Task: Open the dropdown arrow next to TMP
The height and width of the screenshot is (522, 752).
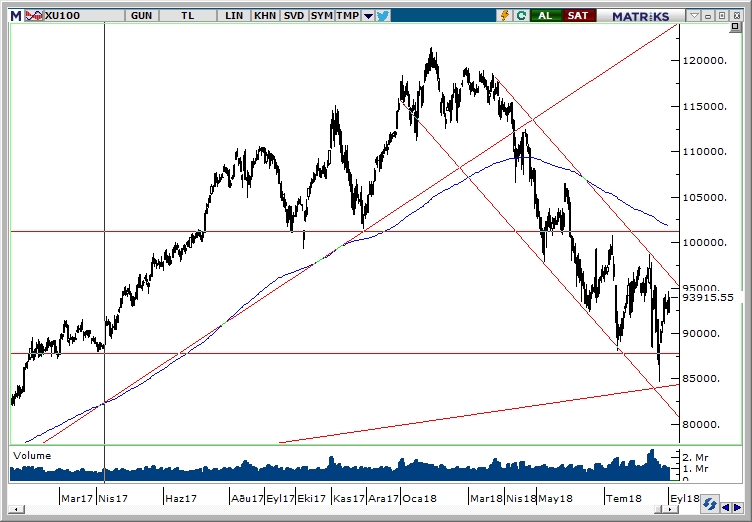Action: [x=368, y=16]
